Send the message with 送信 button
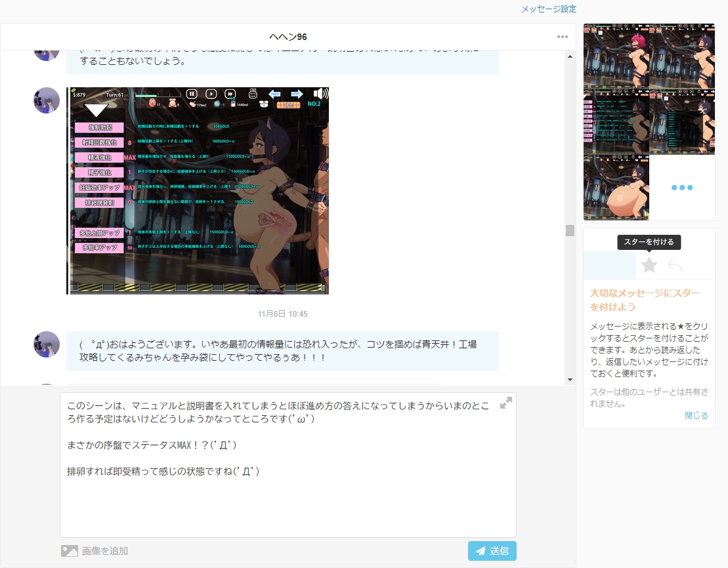This screenshot has height=568, width=728. click(x=492, y=551)
